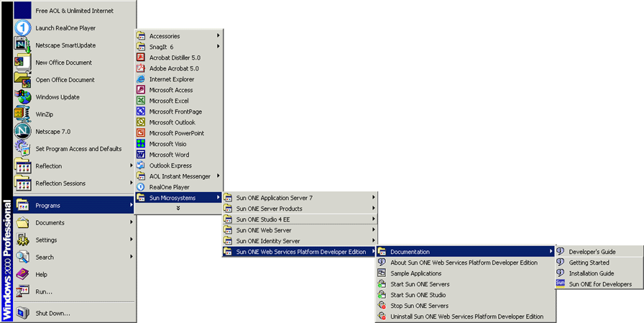Expand the Sun ONE Identity Server arrow
This screenshot has height=323, width=644.
[373, 240]
